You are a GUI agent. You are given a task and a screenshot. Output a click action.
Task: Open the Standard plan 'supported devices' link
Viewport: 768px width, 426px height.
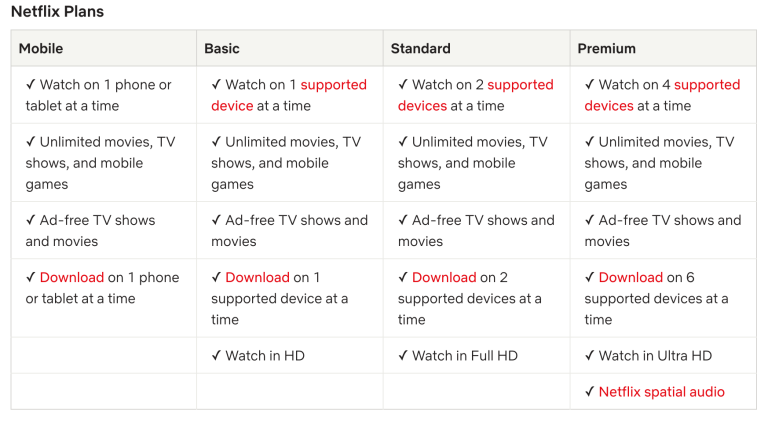[x=520, y=85]
